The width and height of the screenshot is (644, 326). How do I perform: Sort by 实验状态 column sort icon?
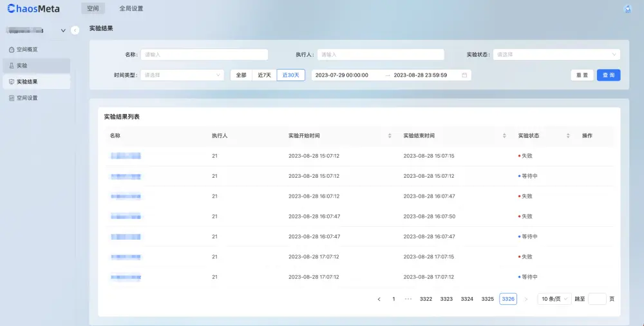pos(568,136)
